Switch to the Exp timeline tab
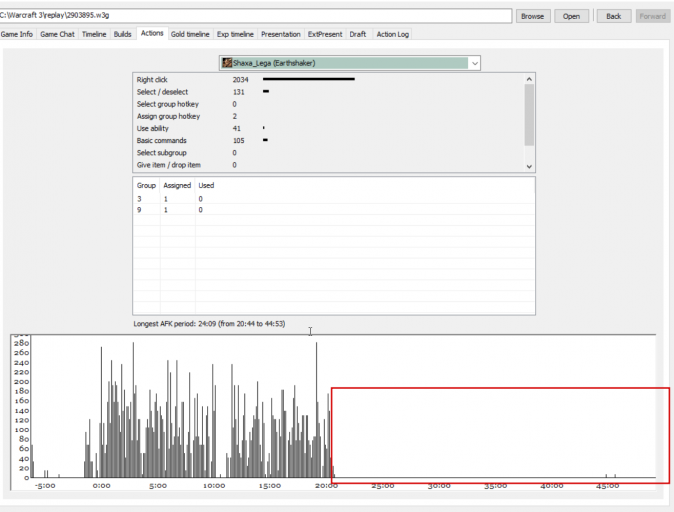 pyautogui.click(x=235, y=34)
